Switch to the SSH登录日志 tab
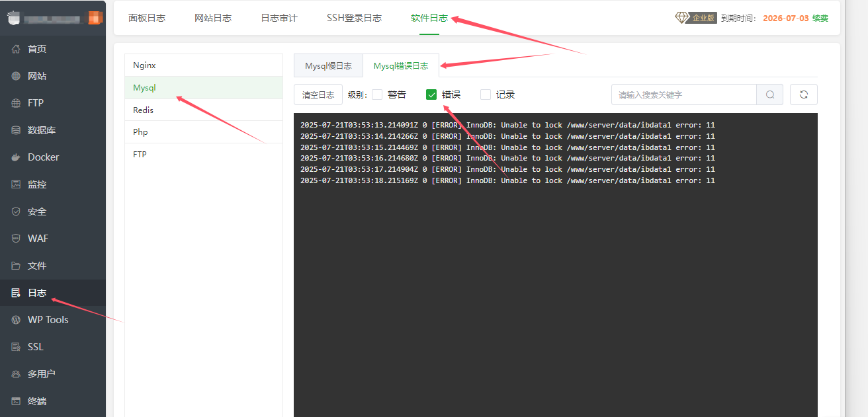This screenshot has height=417, width=868. click(x=354, y=18)
